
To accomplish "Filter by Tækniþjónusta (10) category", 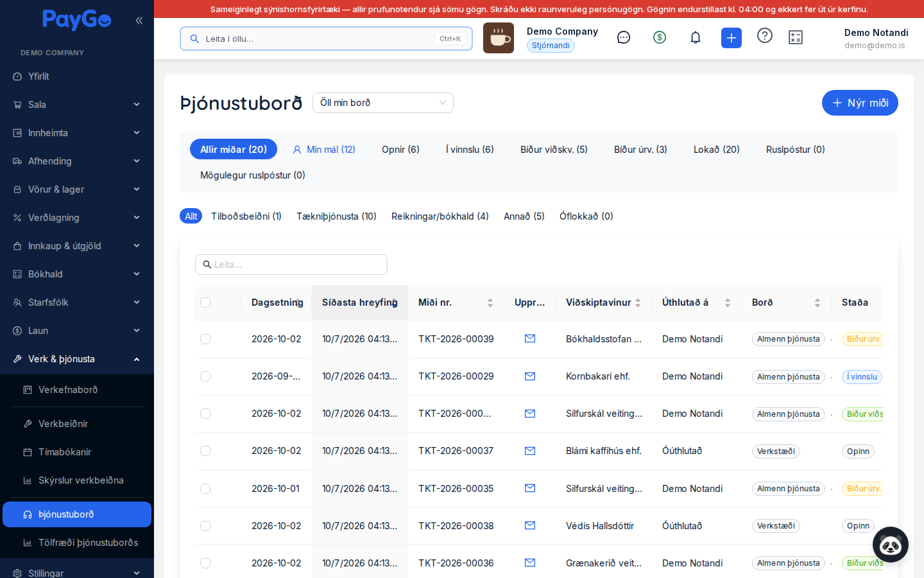I will tap(336, 216).
